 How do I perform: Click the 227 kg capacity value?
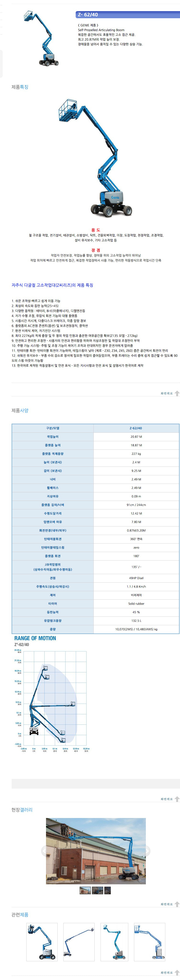tap(136, 454)
